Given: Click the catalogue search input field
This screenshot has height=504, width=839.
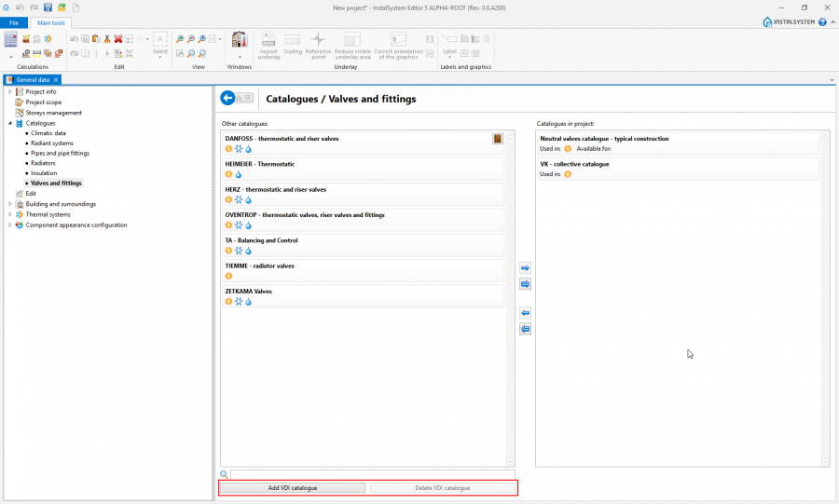Looking at the screenshot, I should 372,474.
